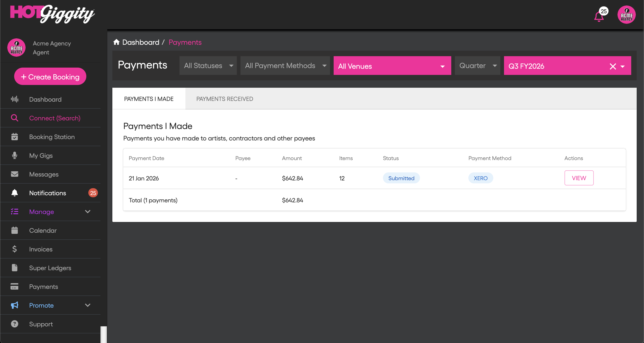Open the All Venues dropdown

(x=392, y=66)
